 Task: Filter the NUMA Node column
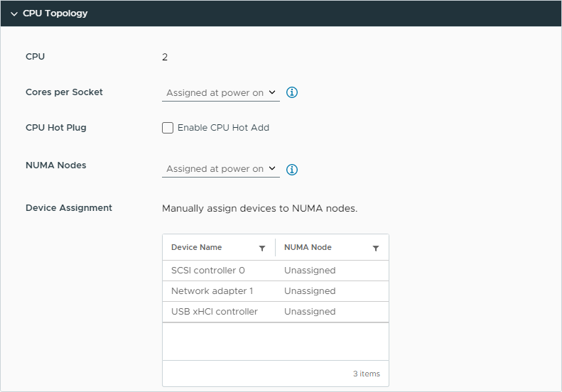376,248
